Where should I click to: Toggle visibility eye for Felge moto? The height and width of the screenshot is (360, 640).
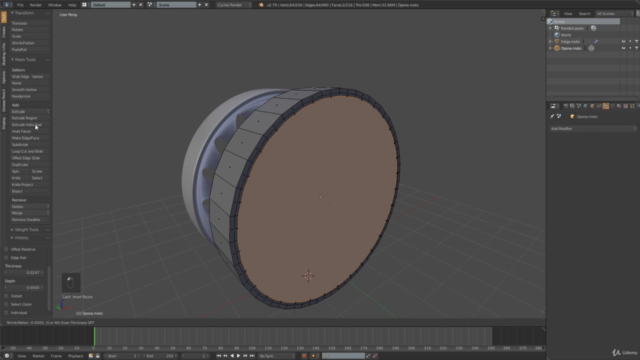pyautogui.click(x=623, y=42)
